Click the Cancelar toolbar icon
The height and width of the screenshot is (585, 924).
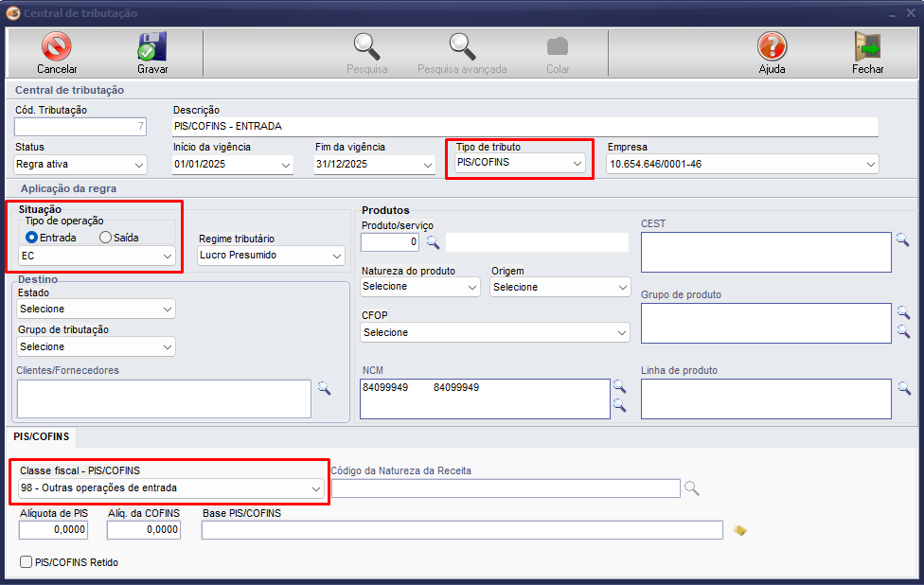tap(57, 47)
